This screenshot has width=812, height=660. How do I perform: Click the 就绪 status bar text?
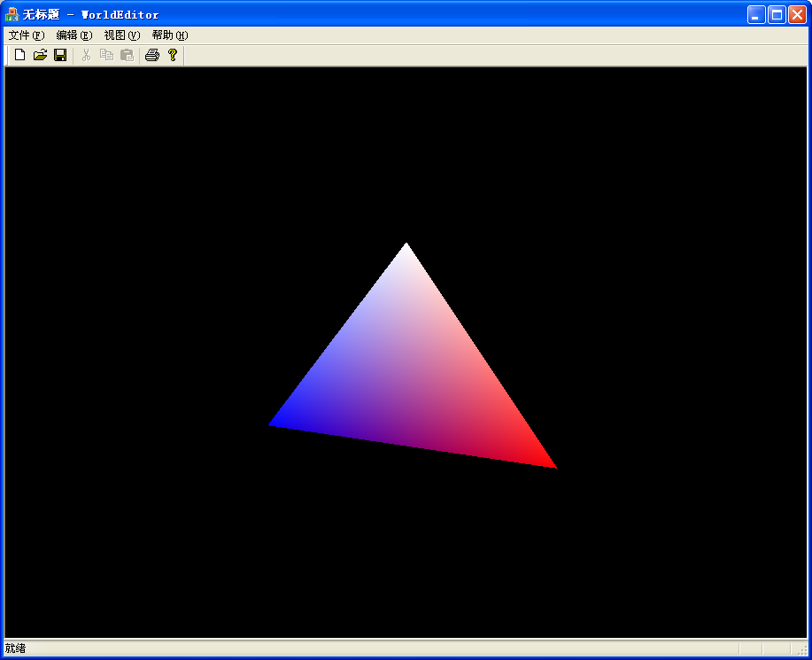point(16,648)
